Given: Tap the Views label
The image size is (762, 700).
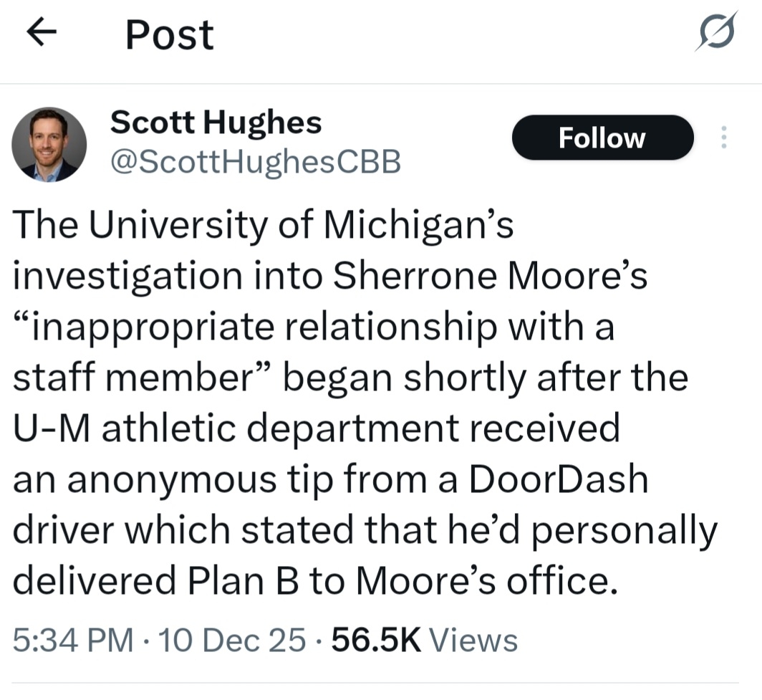Looking at the screenshot, I should coord(476,640).
